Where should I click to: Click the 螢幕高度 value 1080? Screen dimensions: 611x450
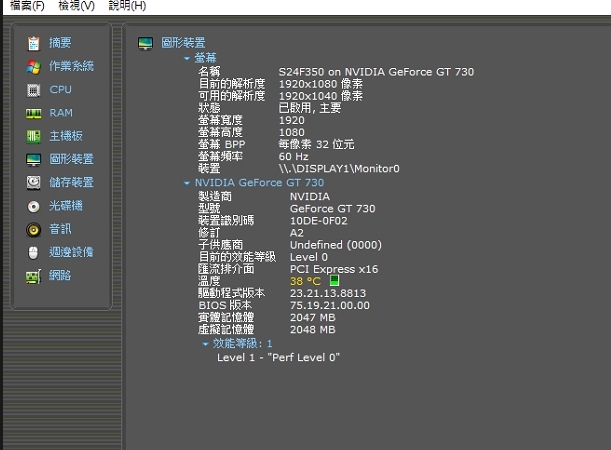[x=291, y=132]
